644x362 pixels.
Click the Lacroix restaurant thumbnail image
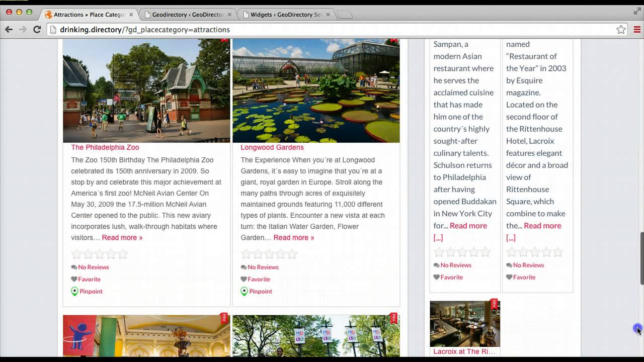(464, 324)
